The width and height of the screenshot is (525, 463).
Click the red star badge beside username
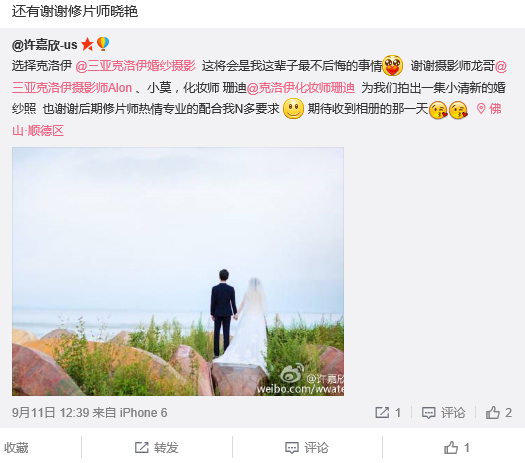[x=87, y=44]
